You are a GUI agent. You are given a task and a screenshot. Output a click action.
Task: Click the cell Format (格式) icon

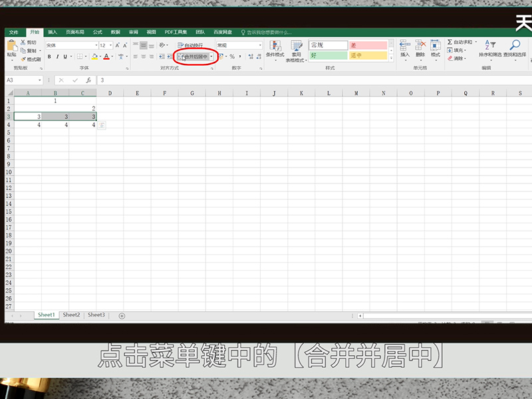point(436,45)
